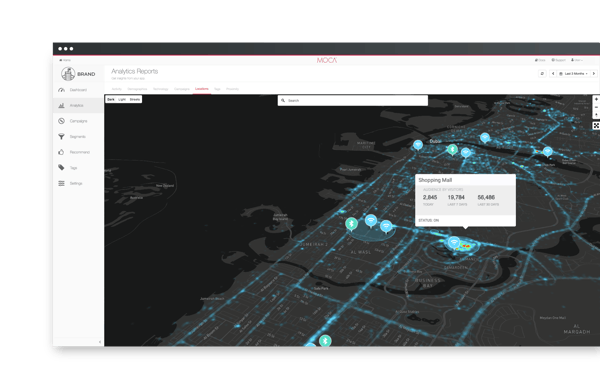Screen dimensions: 600x384
Task: Go to Home link at top left
Action: click(65, 60)
